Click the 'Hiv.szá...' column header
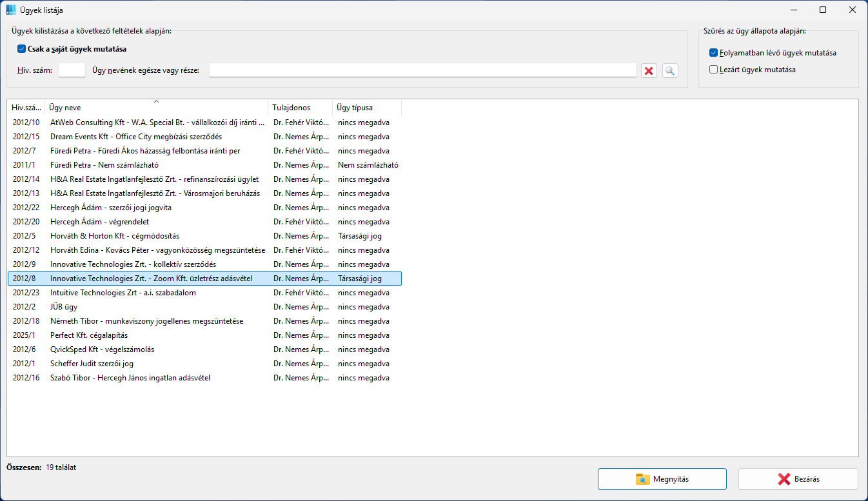Viewport: 868px width, 501px height. [26, 108]
